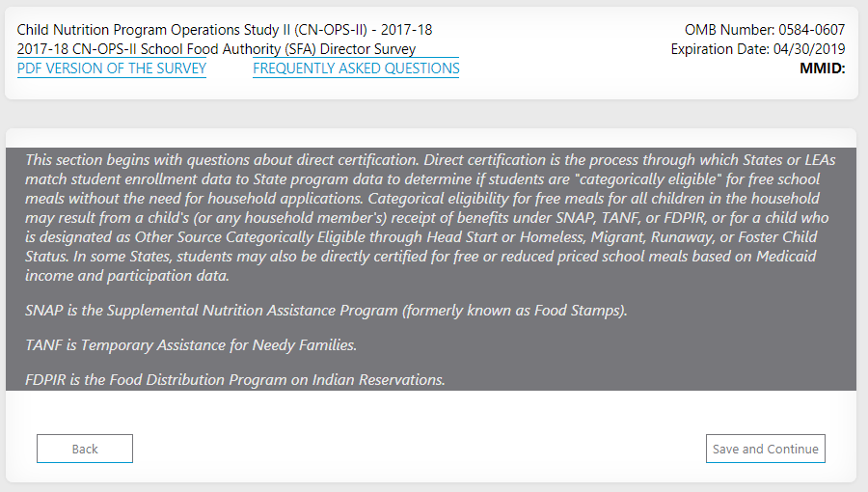
Task: Click the Expiration Date 04/30/2019 text
Action: 758,49
